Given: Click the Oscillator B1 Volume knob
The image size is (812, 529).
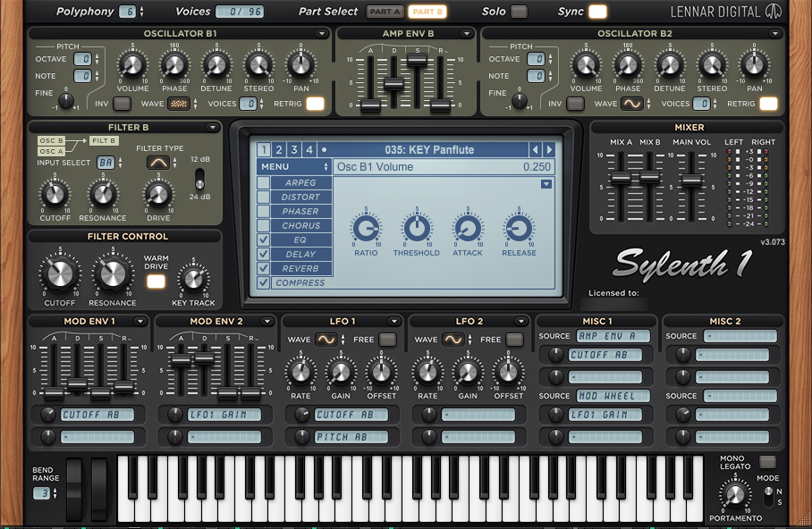Looking at the screenshot, I should point(132,65).
